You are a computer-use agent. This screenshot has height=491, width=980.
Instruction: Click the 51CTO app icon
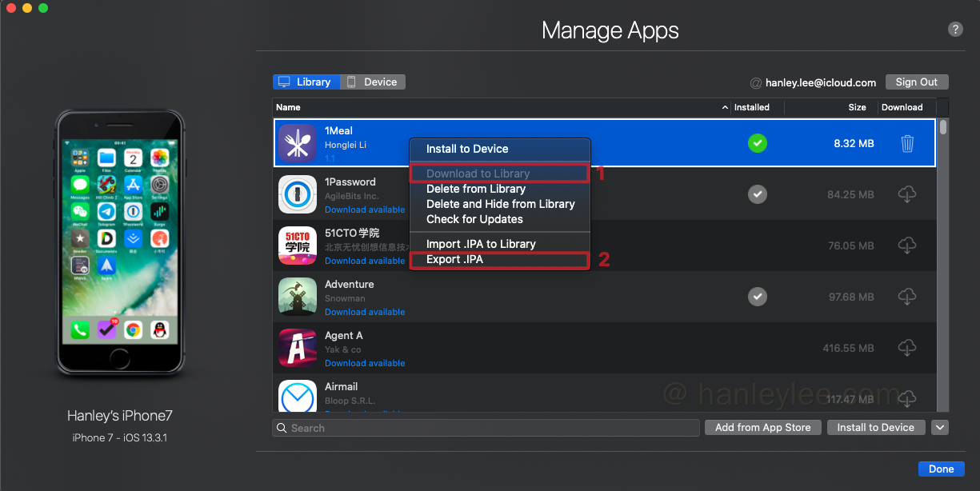pyautogui.click(x=298, y=245)
